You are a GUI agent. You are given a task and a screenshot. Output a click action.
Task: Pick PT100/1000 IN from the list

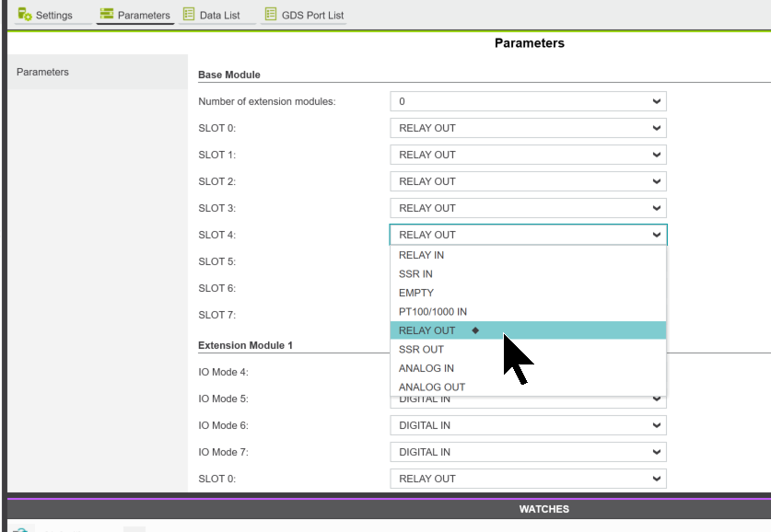pyautogui.click(x=433, y=312)
